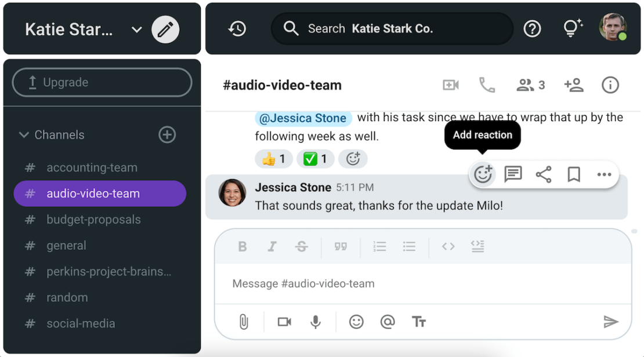Share Jessica Stone's message
The image size is (644, 357).
tap(544, 174)
